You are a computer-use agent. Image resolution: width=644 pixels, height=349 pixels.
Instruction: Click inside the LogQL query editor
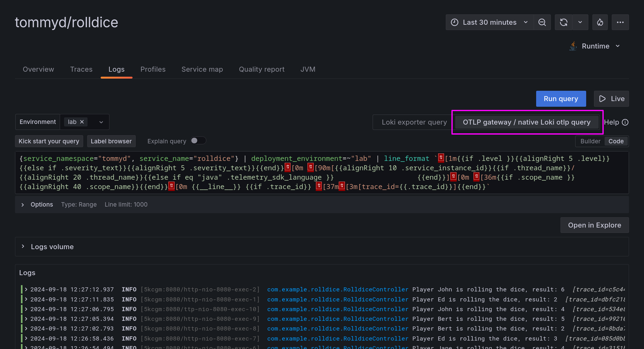point(322,172)
